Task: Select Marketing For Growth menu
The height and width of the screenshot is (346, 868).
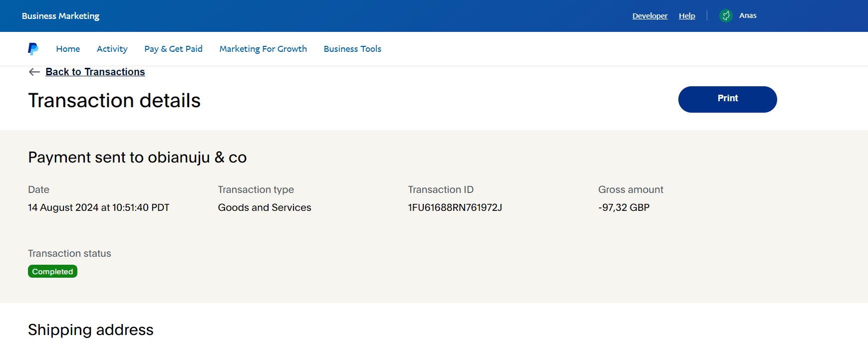Action: pos(263,49)
